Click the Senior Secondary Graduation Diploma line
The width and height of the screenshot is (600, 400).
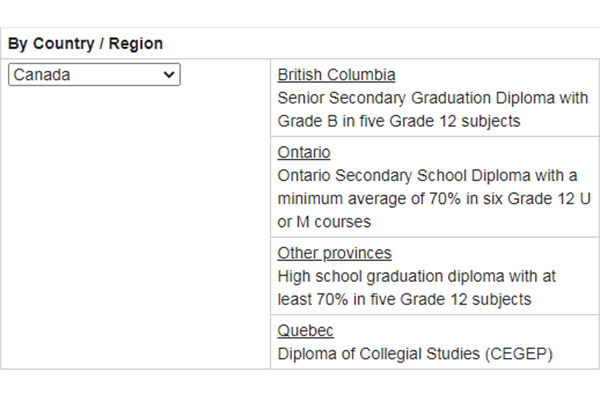[433, 98]
